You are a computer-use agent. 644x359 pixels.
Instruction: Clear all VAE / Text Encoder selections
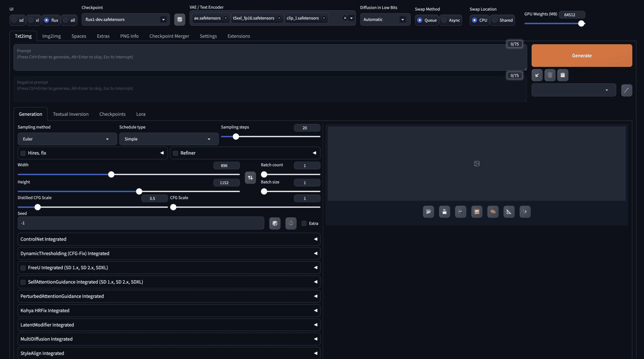click(x=345, y=18)
